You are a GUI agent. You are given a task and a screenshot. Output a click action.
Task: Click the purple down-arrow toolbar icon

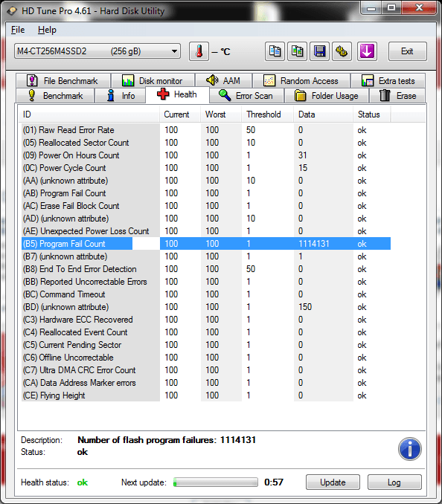point(367,51)
